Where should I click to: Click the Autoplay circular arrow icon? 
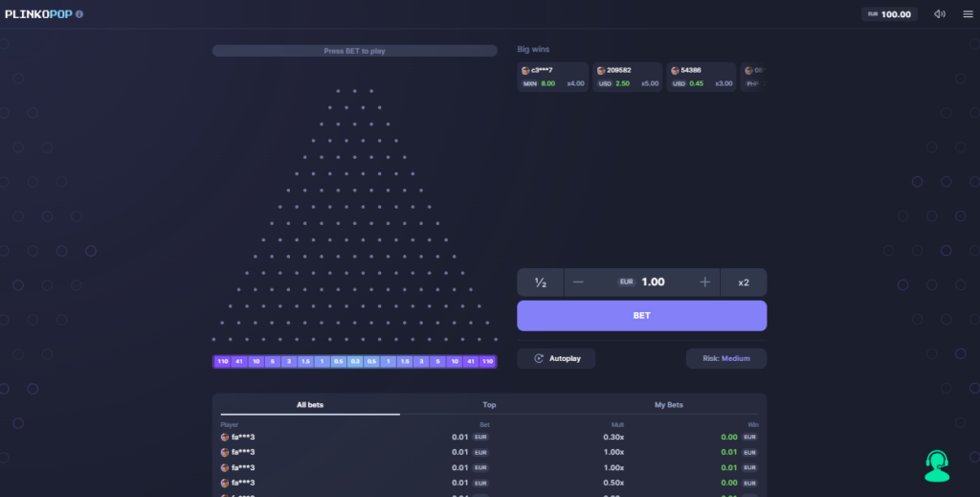pos(539,358)
